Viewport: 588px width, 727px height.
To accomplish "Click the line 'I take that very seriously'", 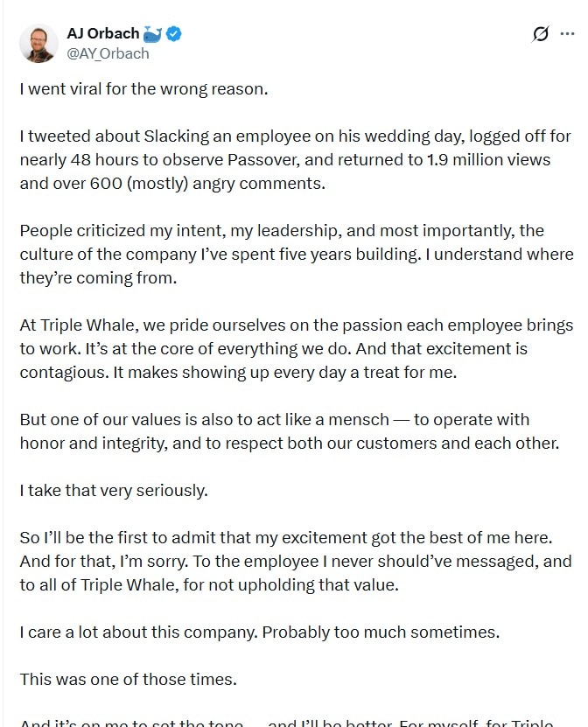I will 114,490.
